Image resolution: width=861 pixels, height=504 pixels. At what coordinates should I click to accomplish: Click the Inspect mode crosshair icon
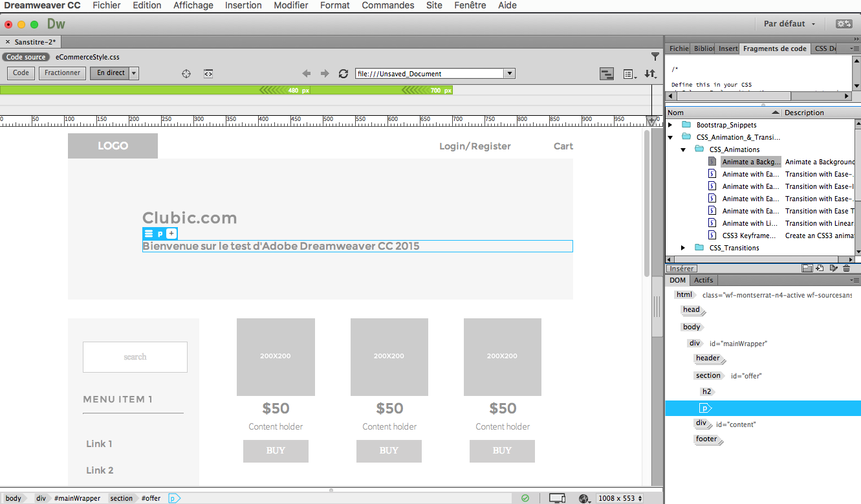tap(186, 74)
